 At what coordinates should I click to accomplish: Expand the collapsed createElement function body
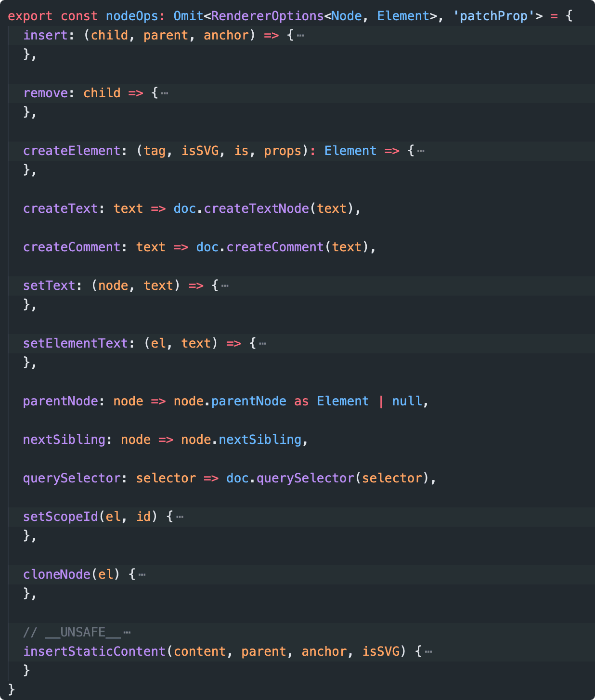coord(421,151)
